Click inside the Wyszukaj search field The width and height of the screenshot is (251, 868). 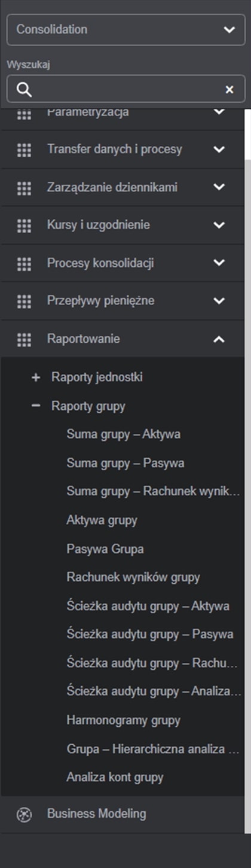click(x=125, y=90)
